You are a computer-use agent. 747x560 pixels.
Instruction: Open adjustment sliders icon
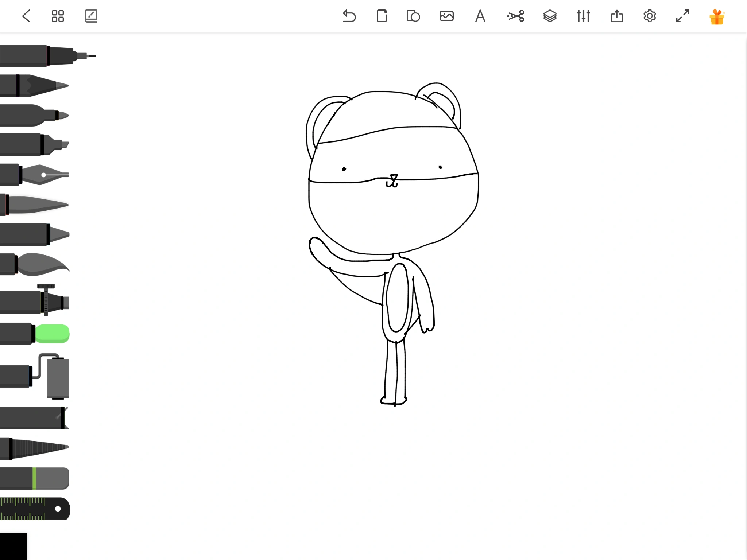[x=583, y=16]
